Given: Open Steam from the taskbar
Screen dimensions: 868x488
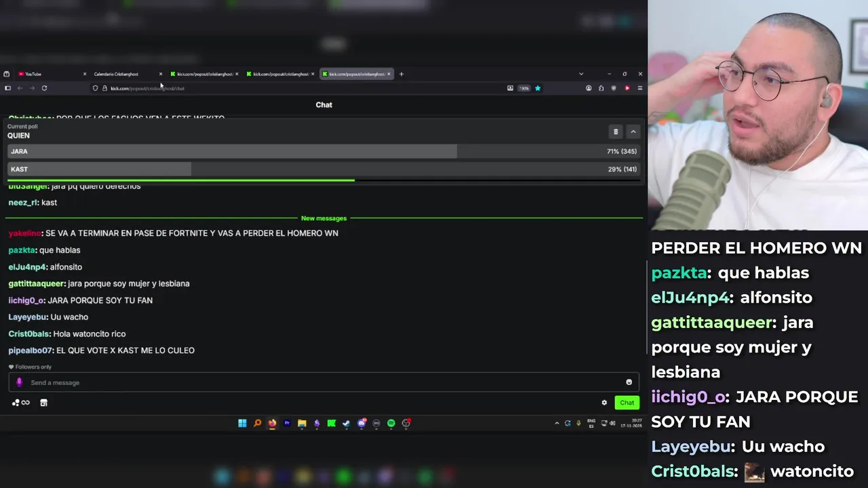Looking at the screenshot, I should tap(347, 423).
